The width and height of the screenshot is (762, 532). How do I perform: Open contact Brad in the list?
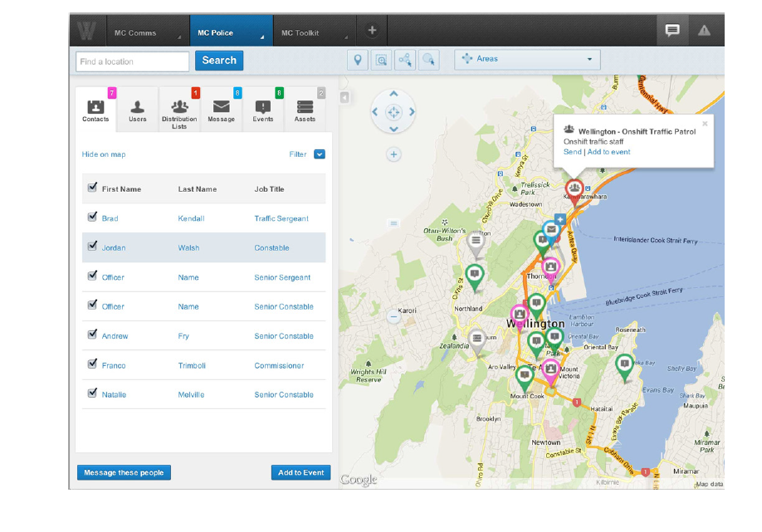[110, 218]
